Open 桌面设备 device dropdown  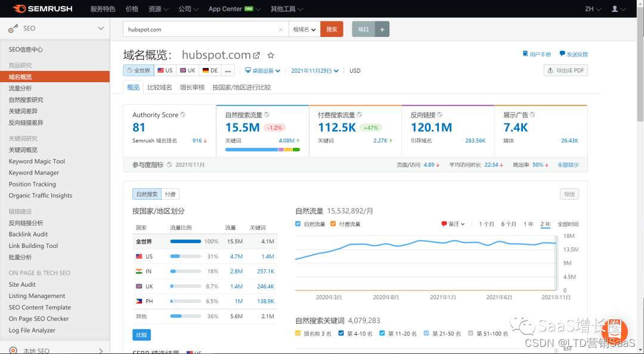(x=262, y=71)
